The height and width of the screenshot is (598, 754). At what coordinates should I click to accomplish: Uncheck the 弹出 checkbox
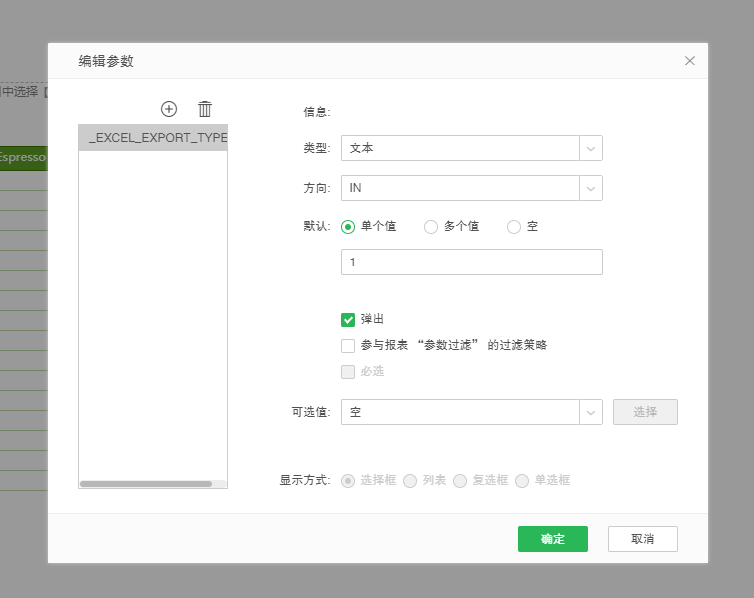tap(348, 320)
